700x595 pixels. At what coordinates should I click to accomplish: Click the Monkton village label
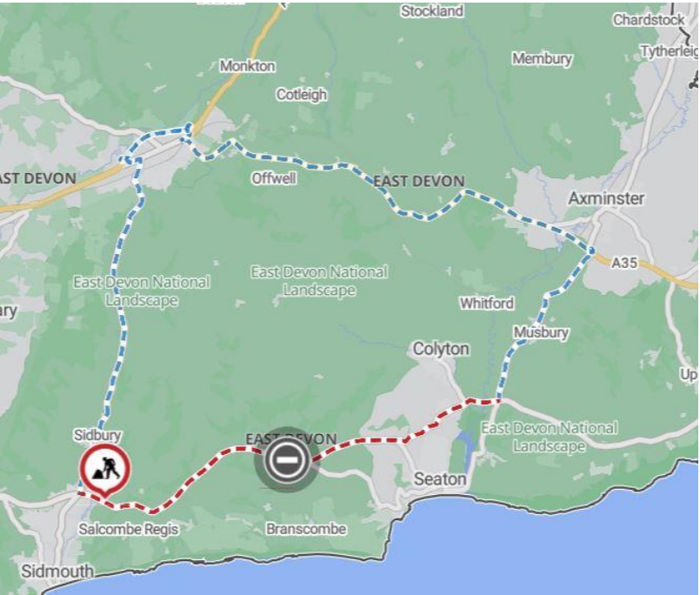[247, 66]
